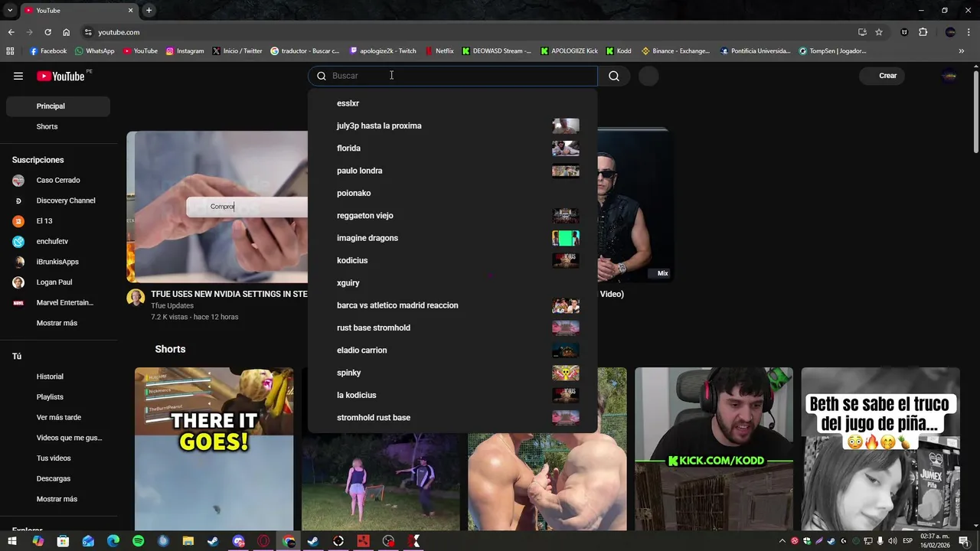Expand Mostrar más under Suscripciones
This screenshot has height=551, width=980.
pyautogui.click(x=58, y=323)
